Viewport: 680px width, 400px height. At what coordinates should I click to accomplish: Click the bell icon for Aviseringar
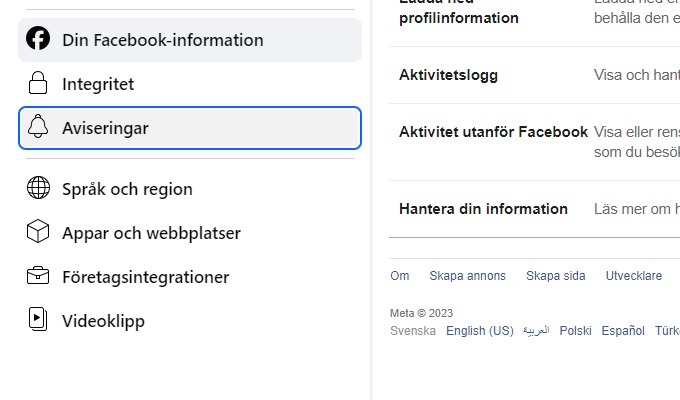point(38,126)
